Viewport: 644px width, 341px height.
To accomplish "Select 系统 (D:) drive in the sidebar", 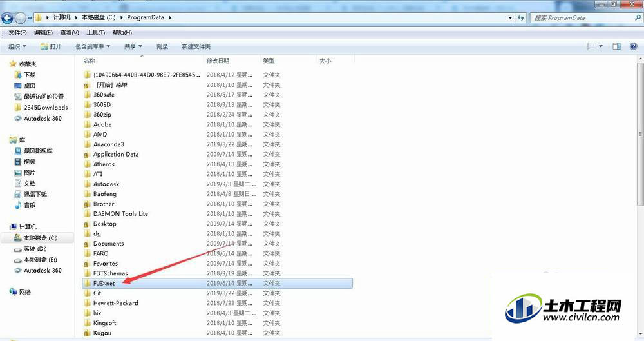I will (35, 249).
